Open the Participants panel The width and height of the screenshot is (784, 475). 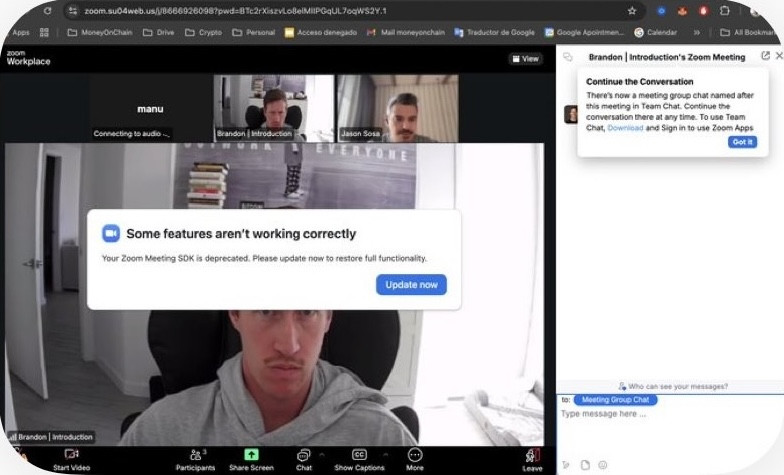click(x=196, y=460)
